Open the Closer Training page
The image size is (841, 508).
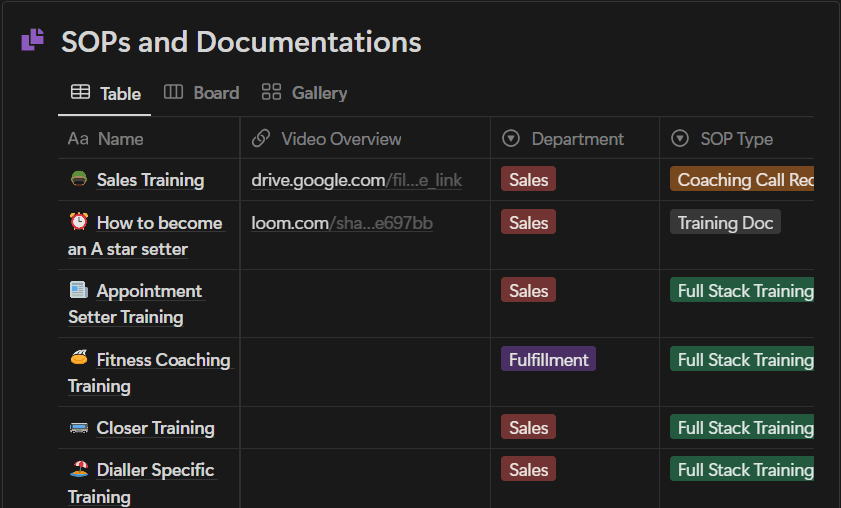(156, 428)
